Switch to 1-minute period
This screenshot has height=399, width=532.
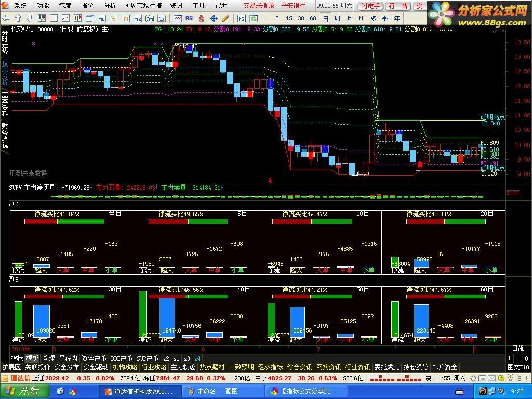click(x=264, y=18)
